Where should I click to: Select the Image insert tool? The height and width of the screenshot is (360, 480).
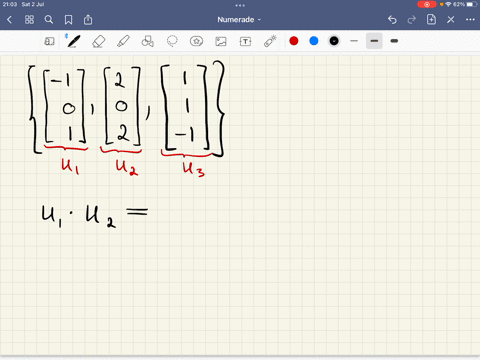[x=221, y=41]
